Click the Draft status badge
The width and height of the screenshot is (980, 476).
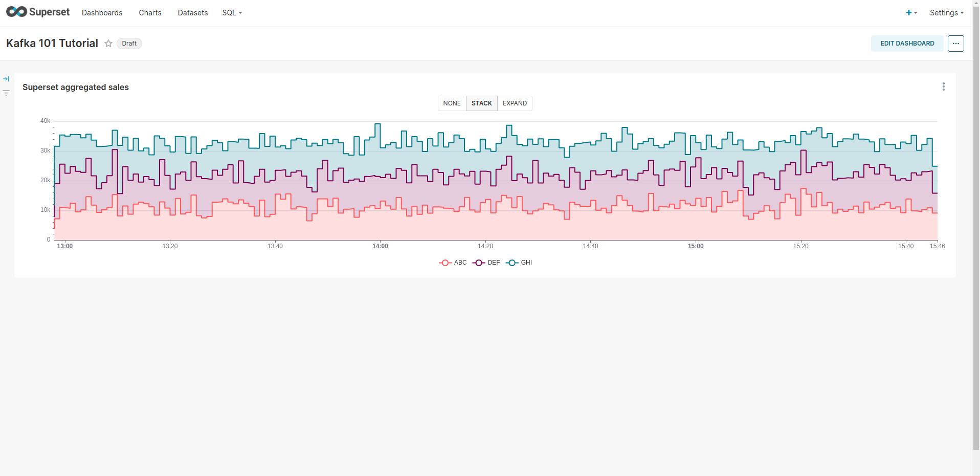pyautogui.click(x=129, y=44)
